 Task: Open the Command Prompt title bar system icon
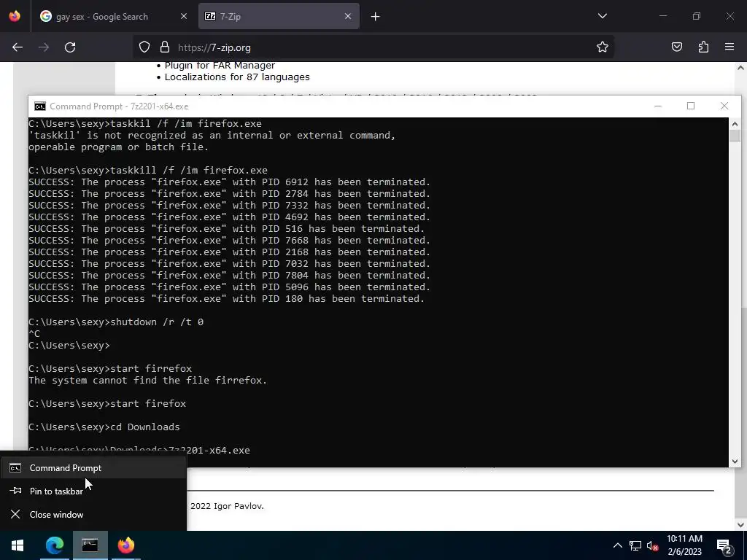pos(40,106)
